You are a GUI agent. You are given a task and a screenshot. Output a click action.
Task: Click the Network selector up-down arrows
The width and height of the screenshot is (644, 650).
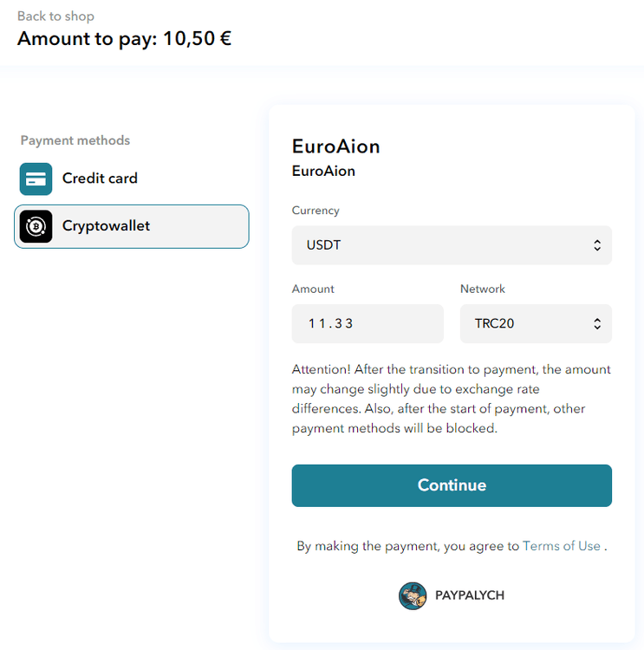597,323
